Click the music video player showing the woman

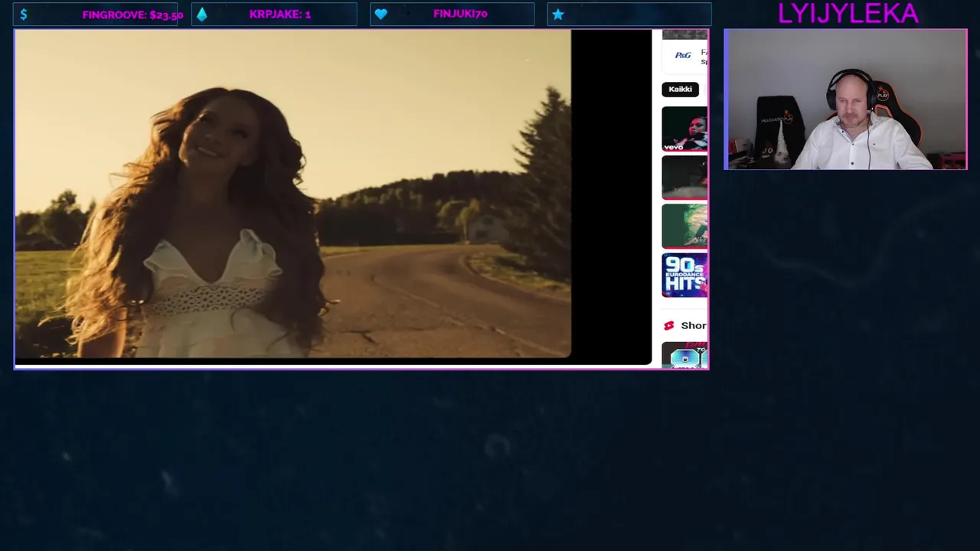tap(293, 194)
